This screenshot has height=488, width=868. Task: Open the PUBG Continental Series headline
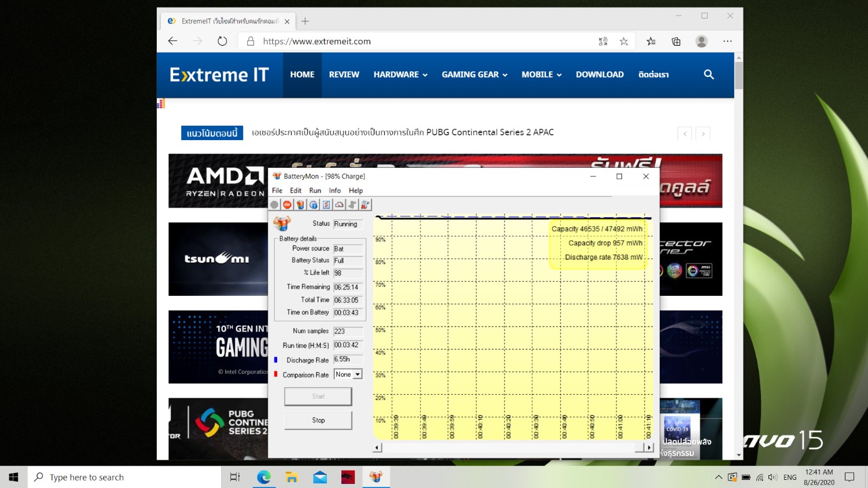[x=403, y=133]
